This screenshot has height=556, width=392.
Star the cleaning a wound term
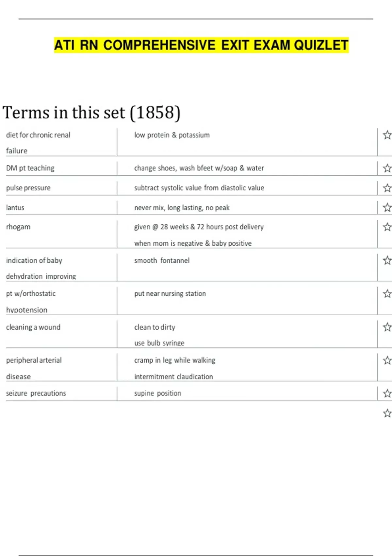(387, 327)
